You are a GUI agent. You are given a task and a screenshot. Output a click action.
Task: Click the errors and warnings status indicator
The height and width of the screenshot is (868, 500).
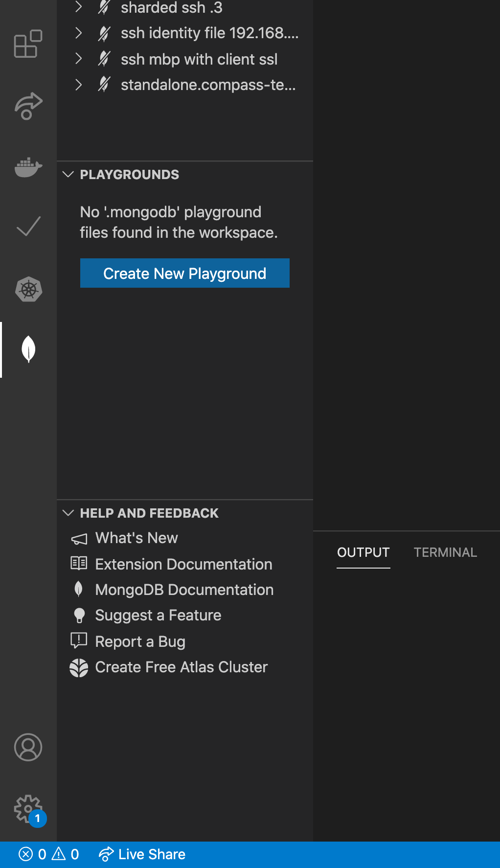point(48,854)
